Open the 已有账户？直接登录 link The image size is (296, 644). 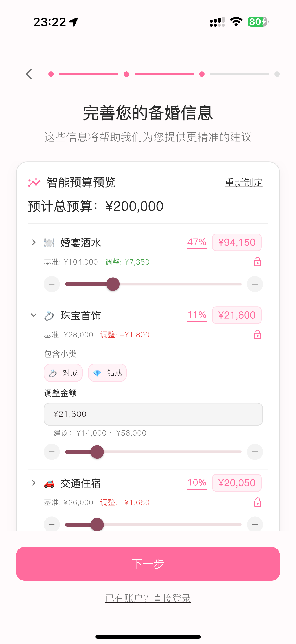pos(148,598)
